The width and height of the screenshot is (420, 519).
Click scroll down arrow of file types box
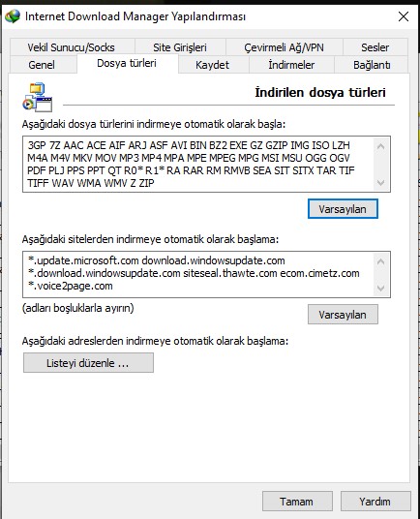[x=381, y=183]
